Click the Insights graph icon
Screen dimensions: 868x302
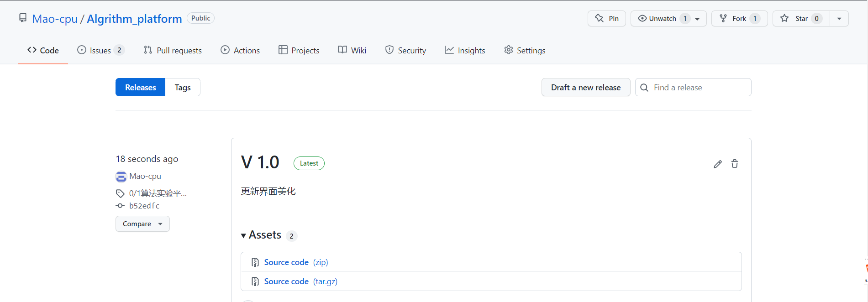point(449,50)
